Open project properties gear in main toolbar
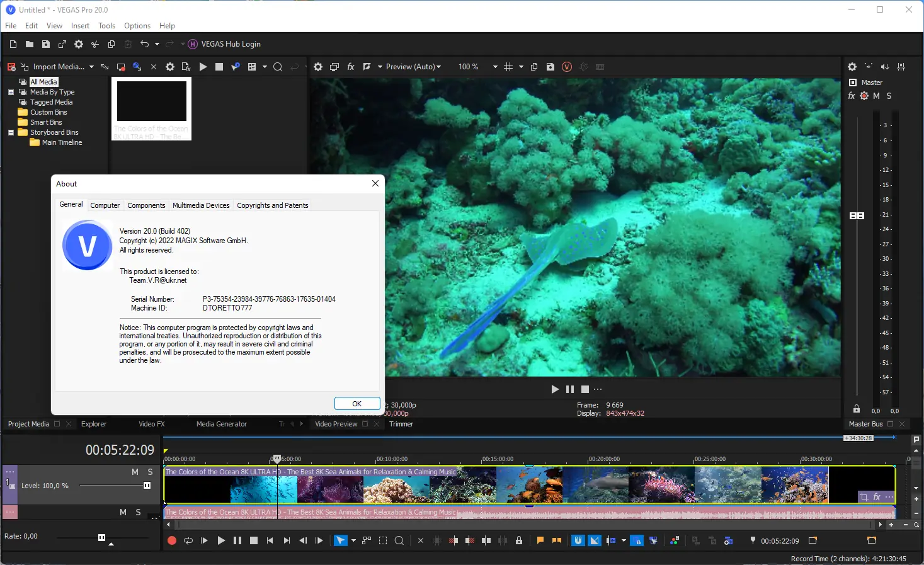Viewport: 924px width, 565px height. click(x=79, y=44)
